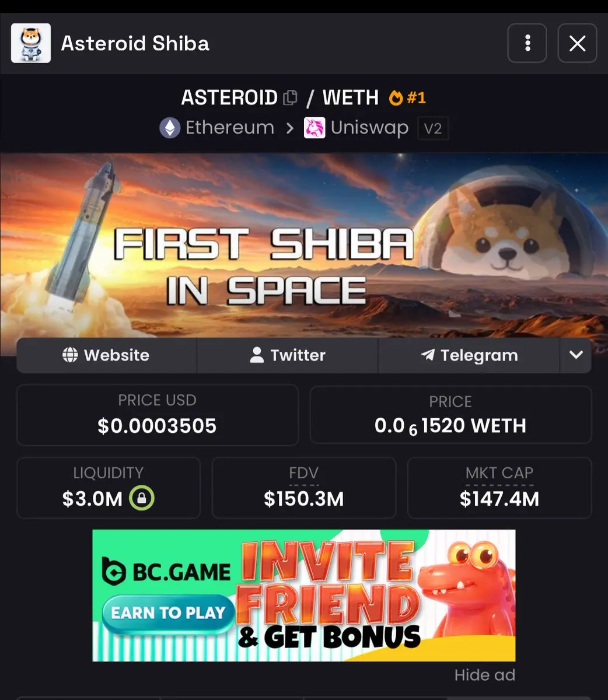
Task: Click the Earn To Play button
Action: [x=168, y=613]
